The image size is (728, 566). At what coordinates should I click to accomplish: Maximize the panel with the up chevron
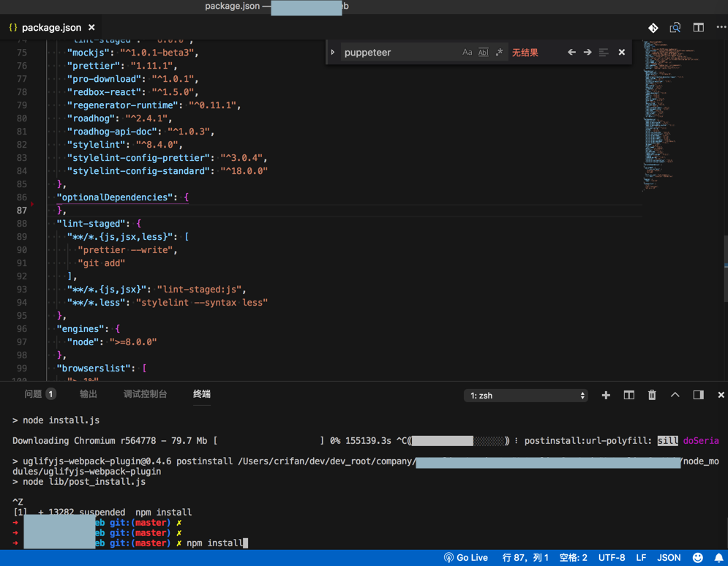pos(675,396)
